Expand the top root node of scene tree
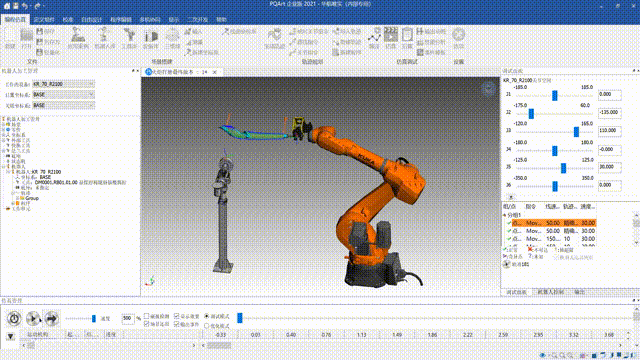The height and width of the screenshot is (360, 640). tap(3, 119)
